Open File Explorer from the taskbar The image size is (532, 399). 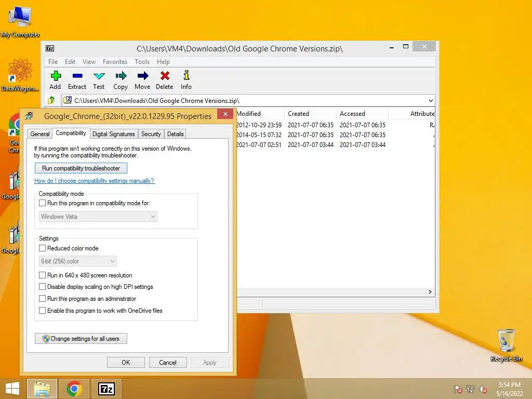coord(42,389)
